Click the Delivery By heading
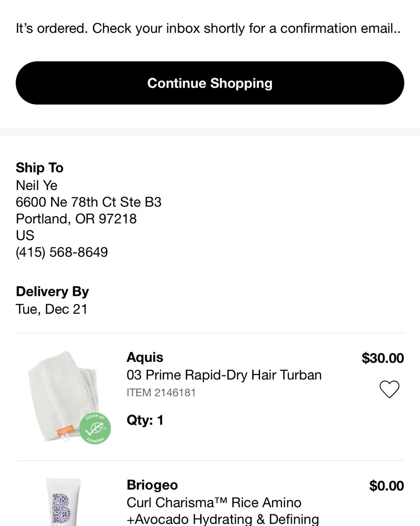420x526 pixels. (52, 291)
